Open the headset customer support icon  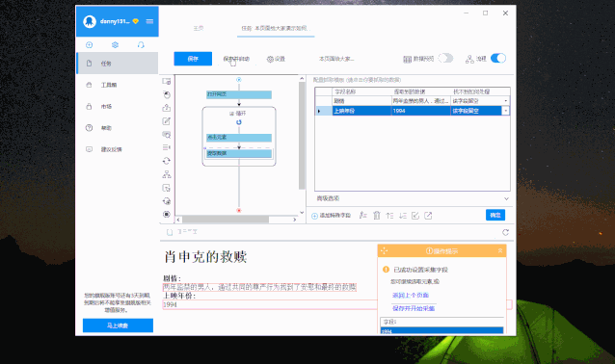141,45
